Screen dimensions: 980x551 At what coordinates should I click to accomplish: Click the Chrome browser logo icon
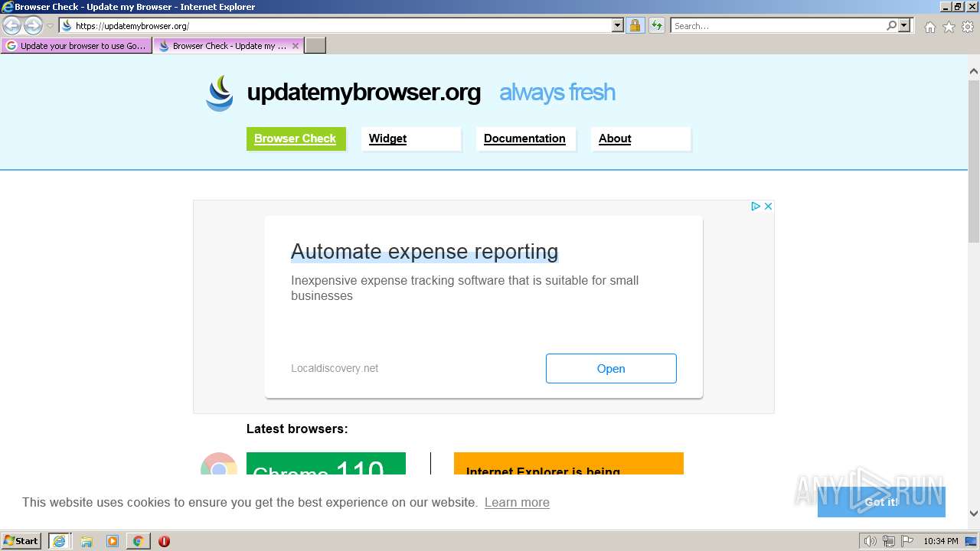click(219, 464)
